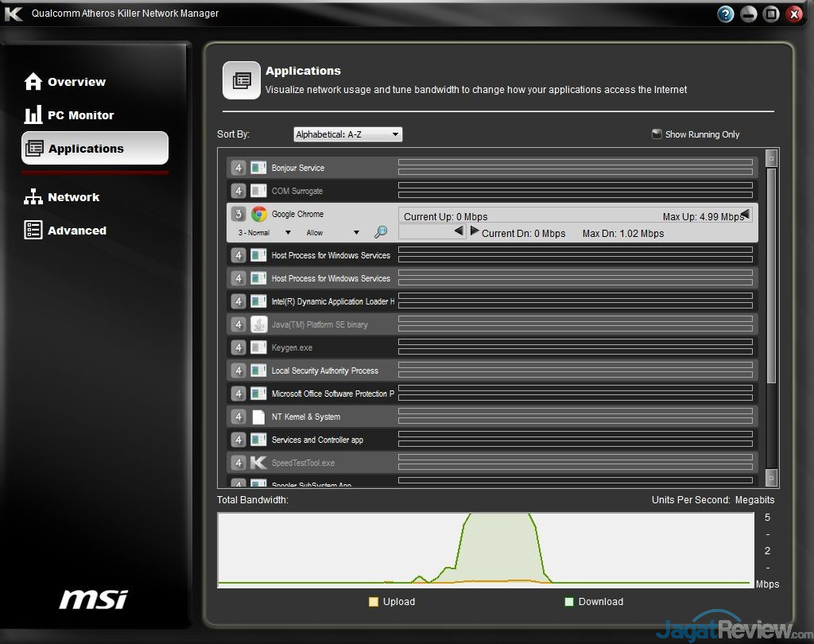Click the application list scroll down button
Screen dimensions: 814x644
[770, 477]
